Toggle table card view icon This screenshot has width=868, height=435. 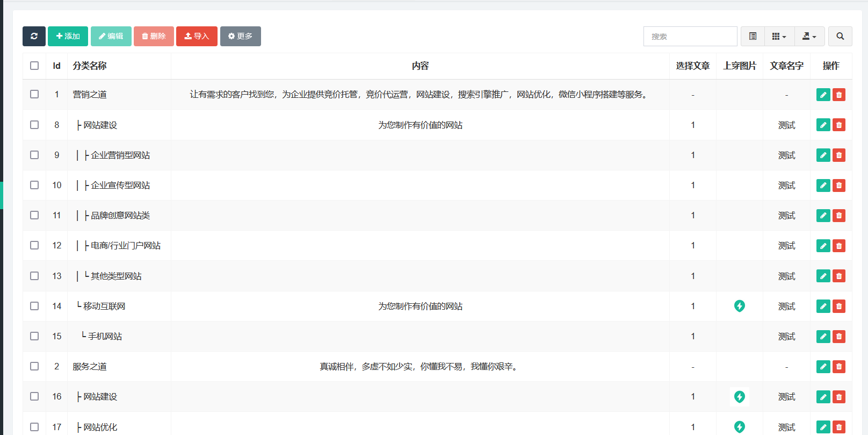tap(753, 36)
